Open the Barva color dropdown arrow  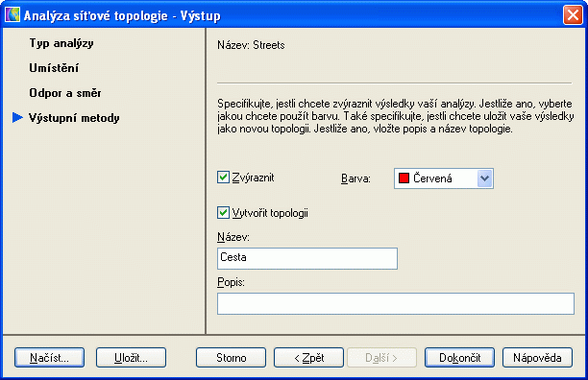pyautogui.click(x=484, y=178)
